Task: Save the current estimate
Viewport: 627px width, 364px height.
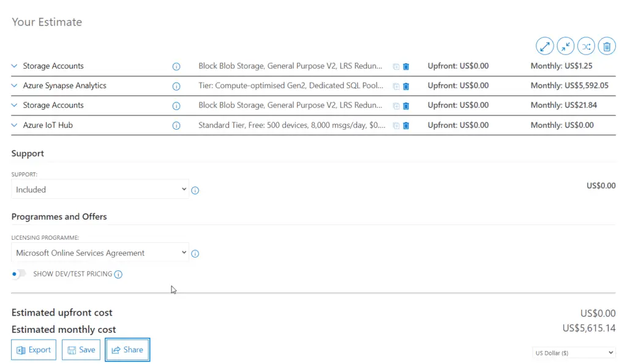Action: [81, 349]
